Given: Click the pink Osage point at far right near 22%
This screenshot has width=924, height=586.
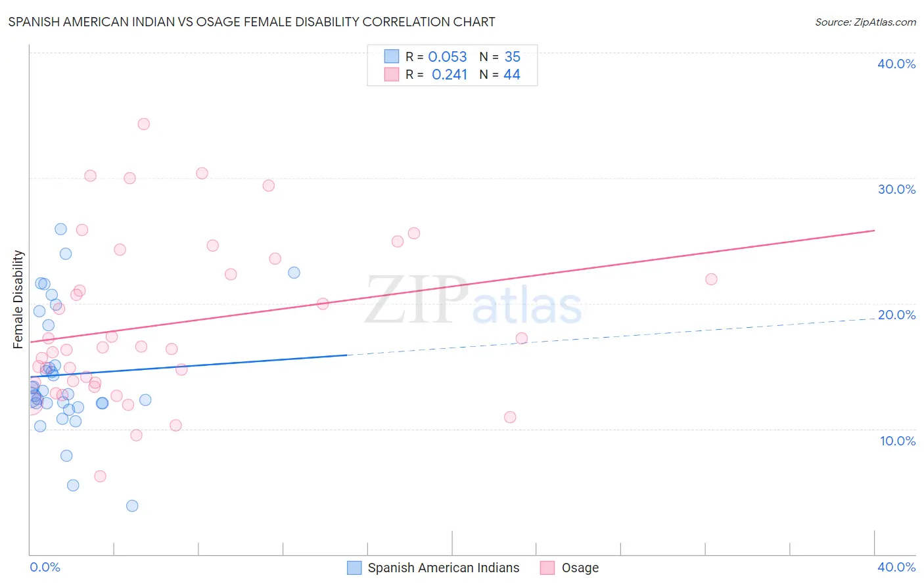Looking at the screenshot, I should pyautogui.click(x=711, y=279).
